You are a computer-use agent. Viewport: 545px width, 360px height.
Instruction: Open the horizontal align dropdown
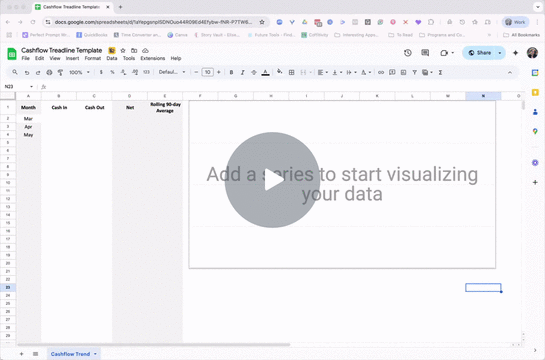point(323,72)
